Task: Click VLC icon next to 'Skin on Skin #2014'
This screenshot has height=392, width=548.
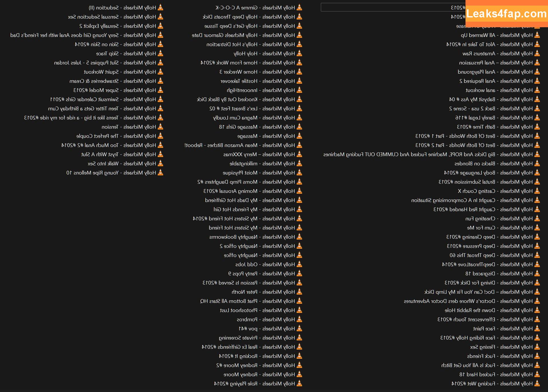Action: click(x=161, y=44)
